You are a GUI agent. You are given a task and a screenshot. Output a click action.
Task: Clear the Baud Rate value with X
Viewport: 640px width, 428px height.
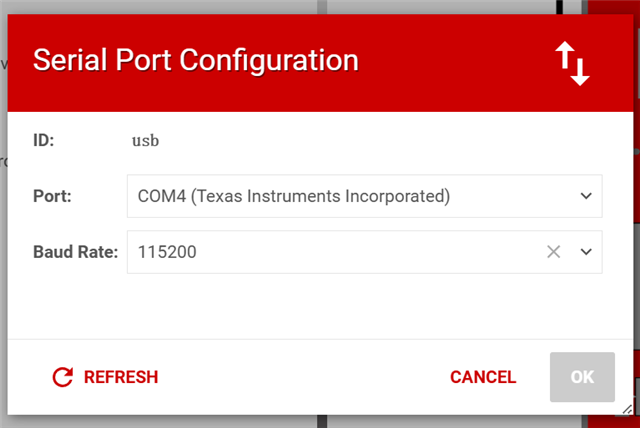point(554,252)
